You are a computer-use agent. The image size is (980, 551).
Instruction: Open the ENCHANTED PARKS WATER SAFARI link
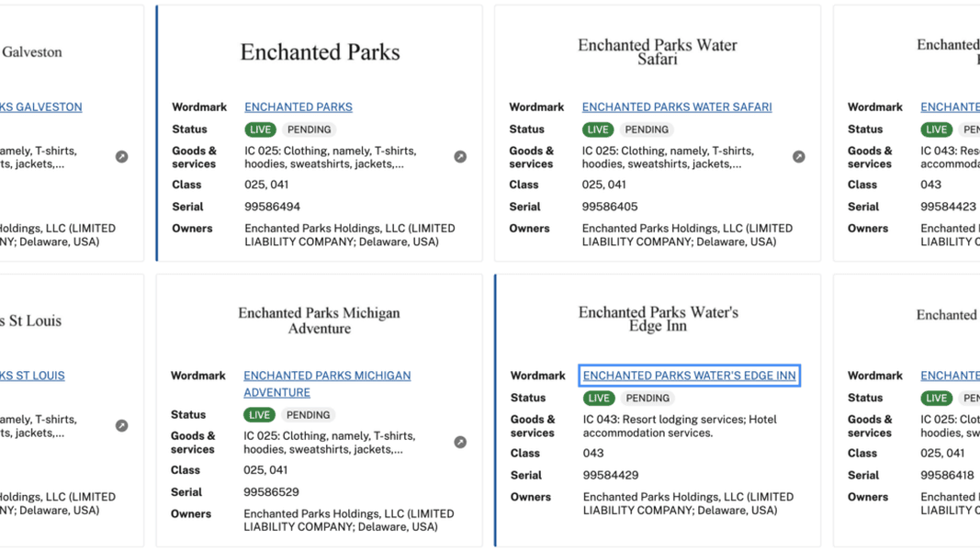[x=676, y=107]
